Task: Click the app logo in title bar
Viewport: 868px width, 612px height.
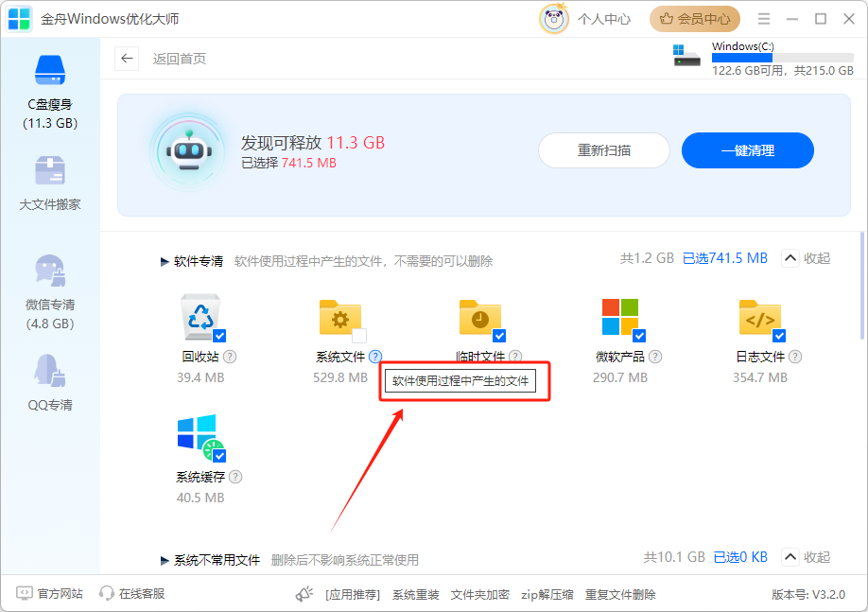Action: coord(19,19)
